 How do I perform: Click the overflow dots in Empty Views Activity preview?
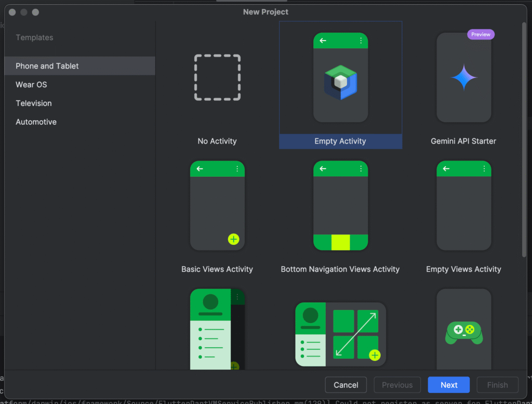(x=484, y=169)
